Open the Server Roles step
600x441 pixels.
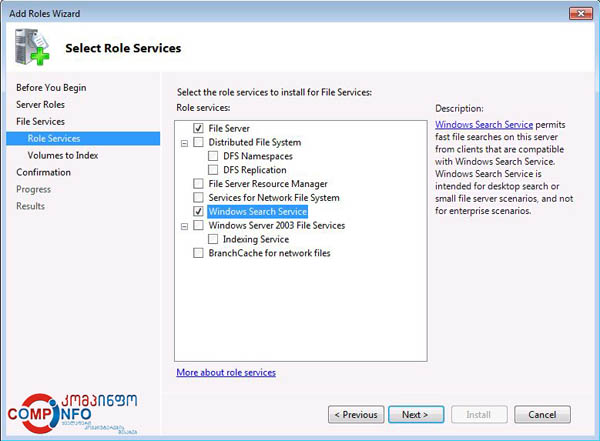(40, 105)
